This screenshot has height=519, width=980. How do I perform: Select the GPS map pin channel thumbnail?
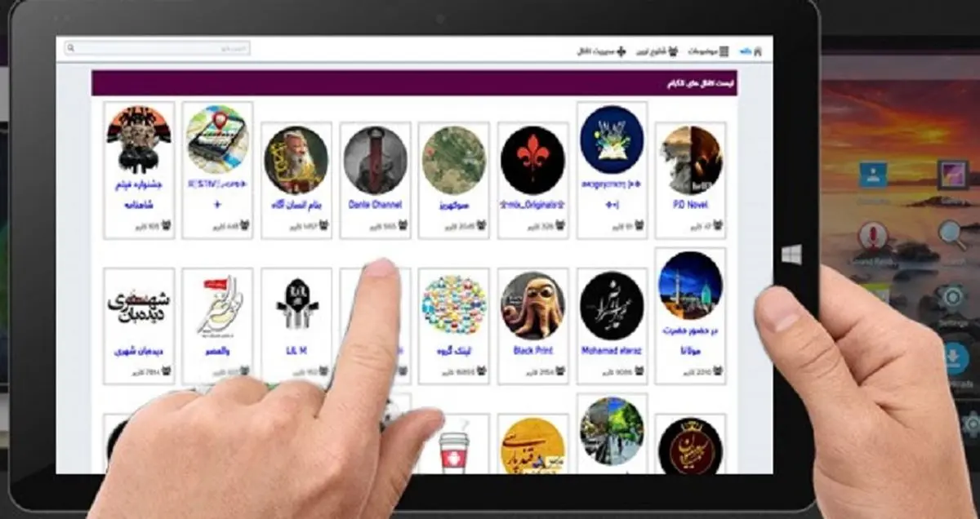(217, 139)
